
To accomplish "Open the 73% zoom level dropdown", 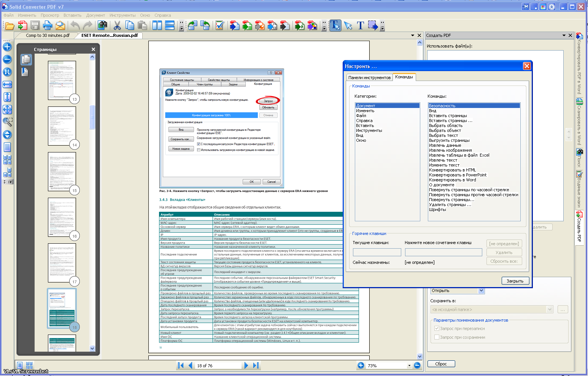I will point(409,366).
